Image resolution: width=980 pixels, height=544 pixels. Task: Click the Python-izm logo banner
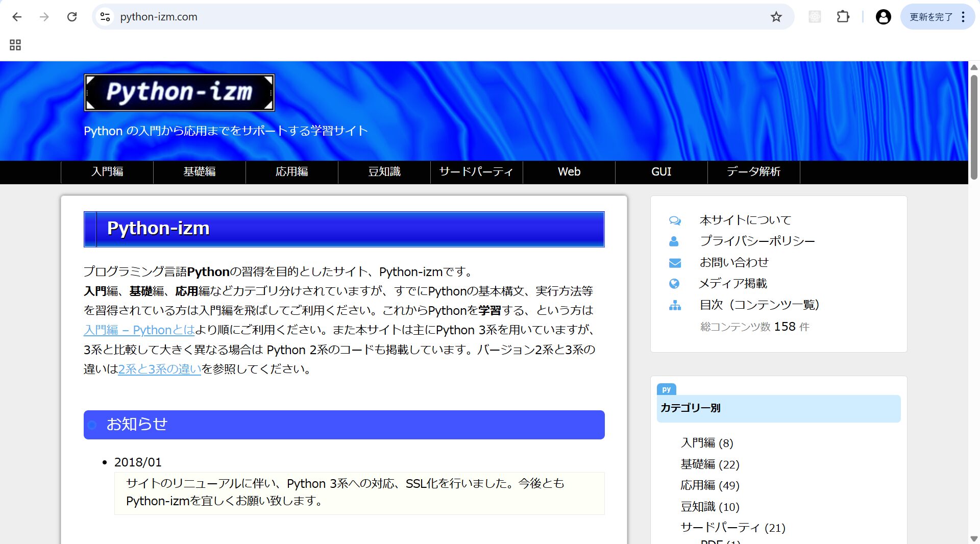click(x=179, y=92)
